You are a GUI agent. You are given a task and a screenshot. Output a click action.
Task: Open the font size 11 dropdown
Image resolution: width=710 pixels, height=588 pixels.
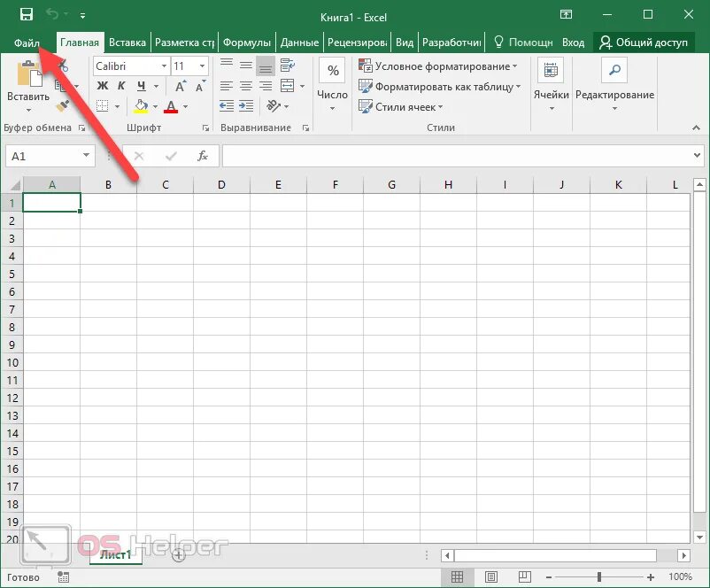(x=202, y=66)
